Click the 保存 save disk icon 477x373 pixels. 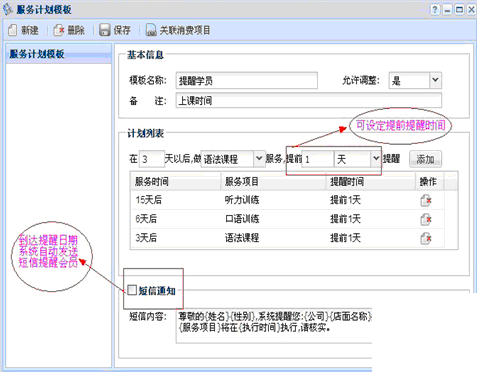(105, 30)
